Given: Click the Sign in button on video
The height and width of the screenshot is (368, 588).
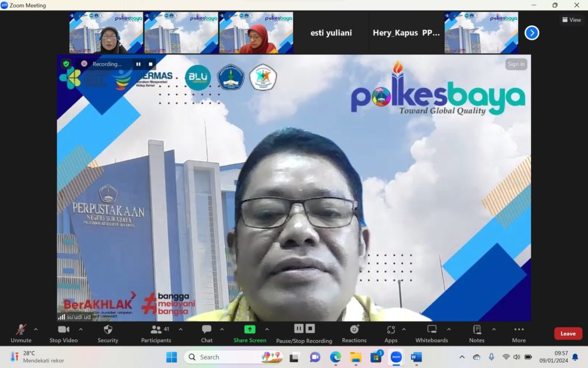Looking at the screenshot, I should (516, 64).
